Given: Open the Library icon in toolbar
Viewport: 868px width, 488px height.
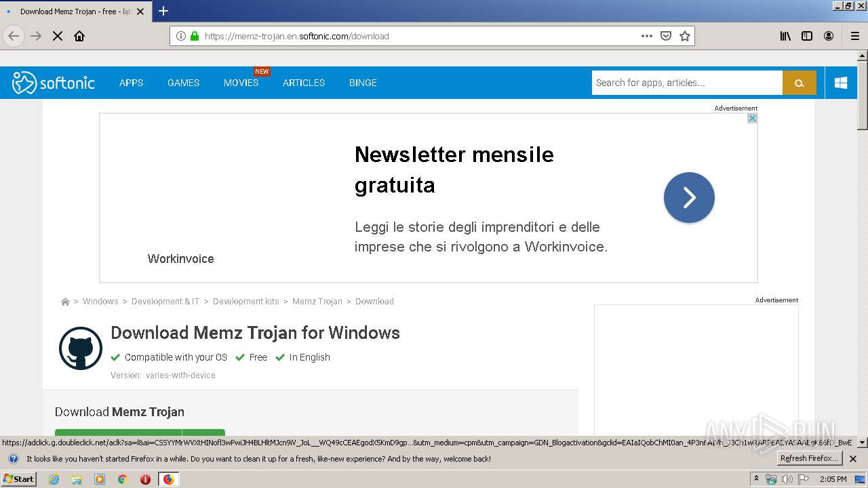Looking at the screenshot, I should point(785,36).
